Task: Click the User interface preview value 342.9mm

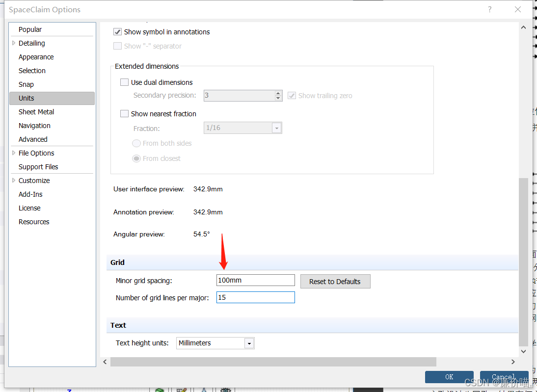Action: click(208, 189)
